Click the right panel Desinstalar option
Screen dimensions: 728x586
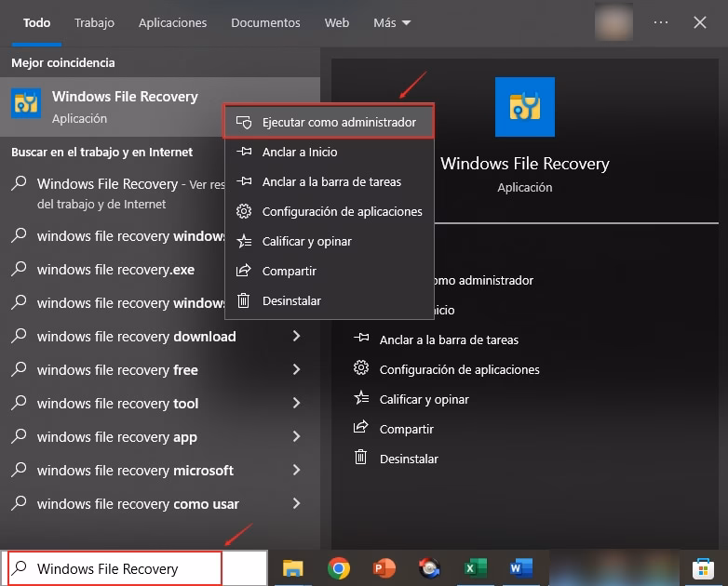[x=409, y=459]
